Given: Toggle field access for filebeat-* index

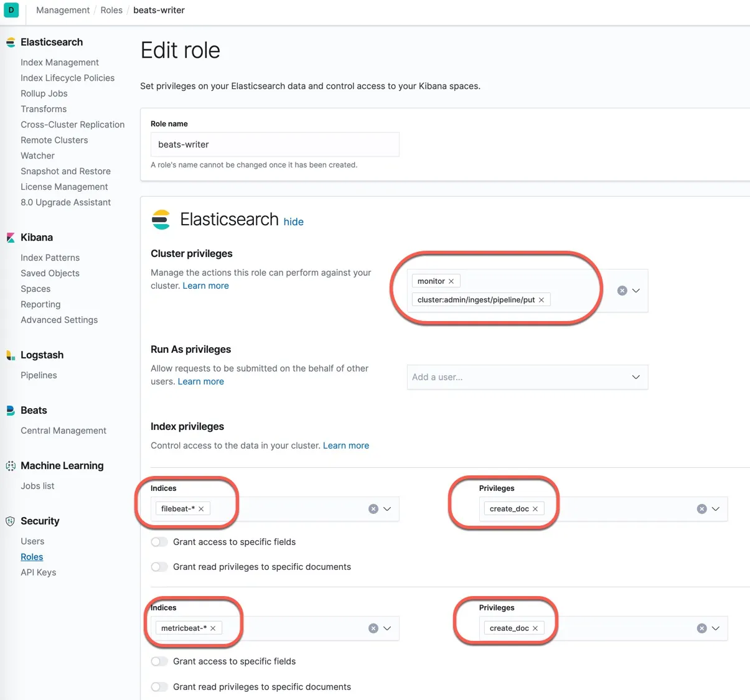Looking at the screenshot, I should pos(160,542).
